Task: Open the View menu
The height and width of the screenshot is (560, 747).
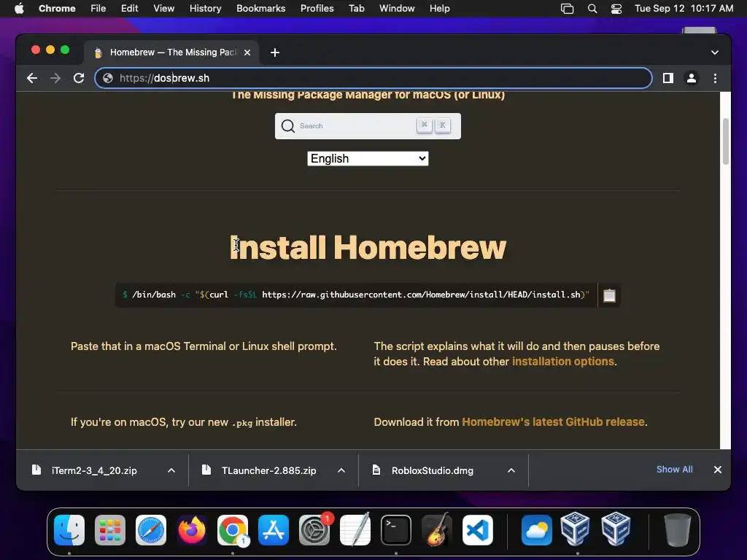Action: point(163,9)
